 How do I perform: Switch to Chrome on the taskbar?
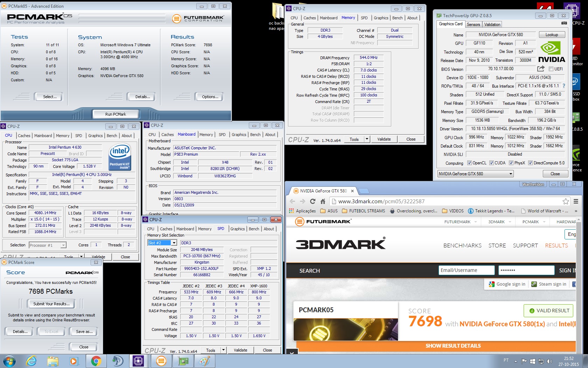pyautogui.click(x=96, y=361)
